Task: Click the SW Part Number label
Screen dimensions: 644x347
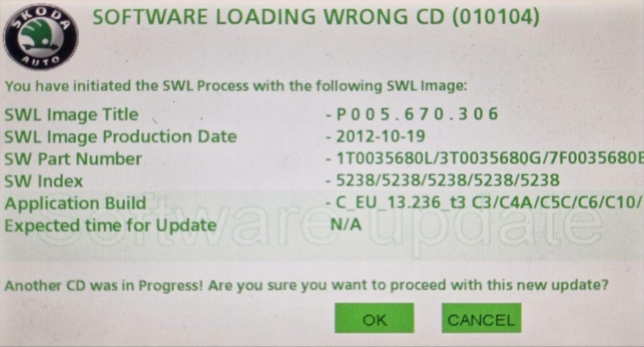Action: pyautogui.click(x=73, y=159)
